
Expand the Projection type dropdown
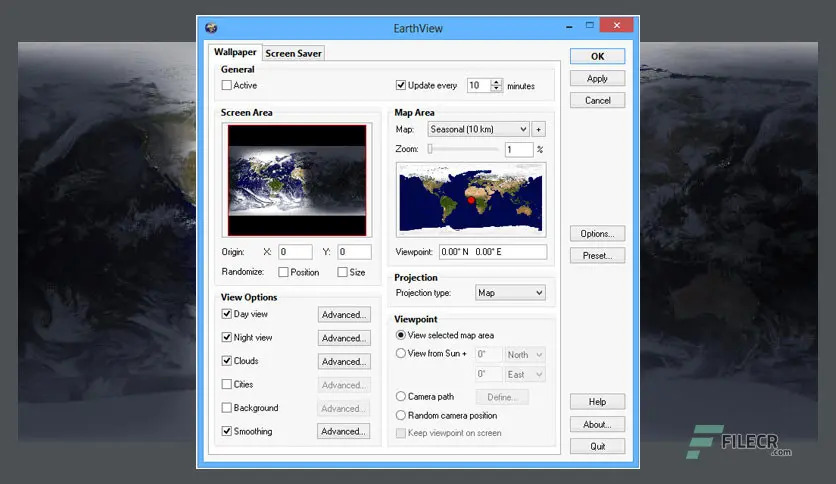tap(510, 293)
